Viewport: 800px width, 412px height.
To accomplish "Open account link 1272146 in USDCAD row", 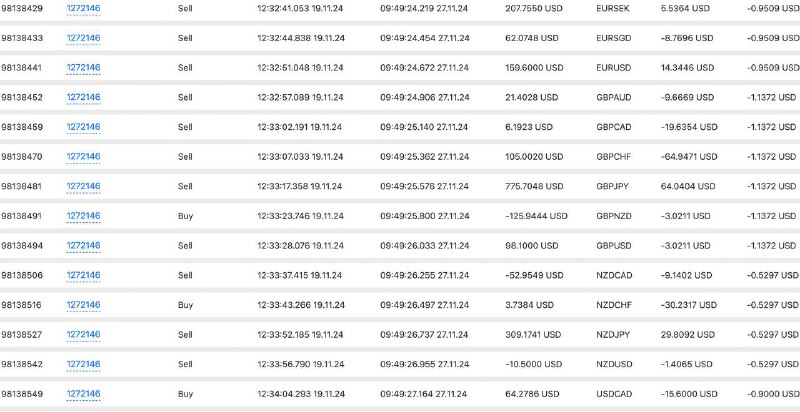I will [83, 394].
